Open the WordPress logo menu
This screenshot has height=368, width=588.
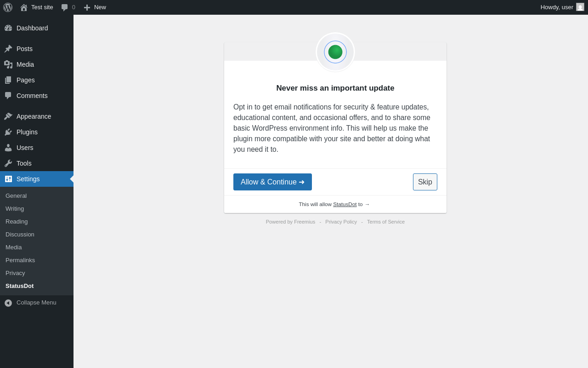click(8, 7)
